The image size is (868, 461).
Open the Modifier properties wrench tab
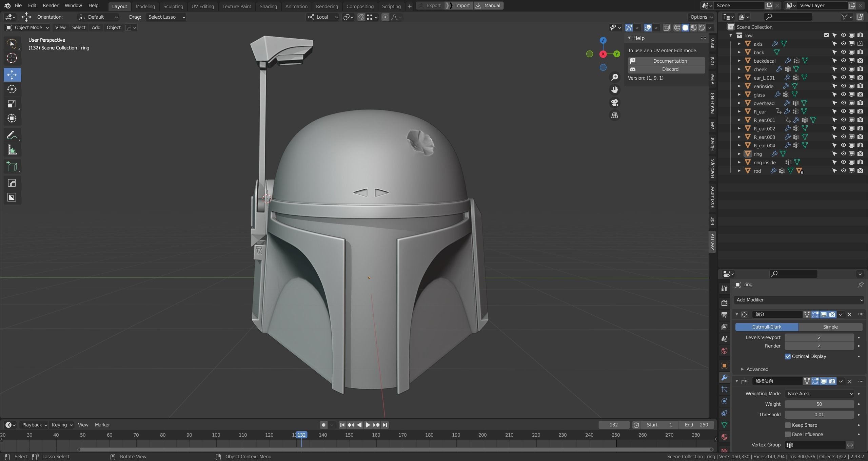[724, 377]
